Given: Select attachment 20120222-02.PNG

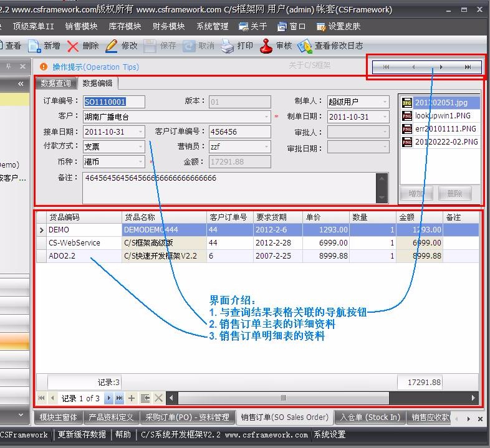Looking at the screenshot, I should (x=440, y=142).
